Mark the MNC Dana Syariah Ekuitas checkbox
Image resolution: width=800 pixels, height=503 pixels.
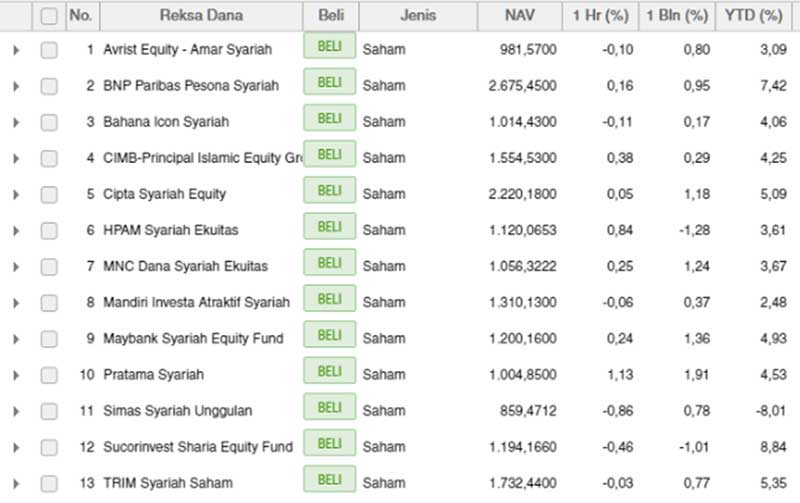49,267
